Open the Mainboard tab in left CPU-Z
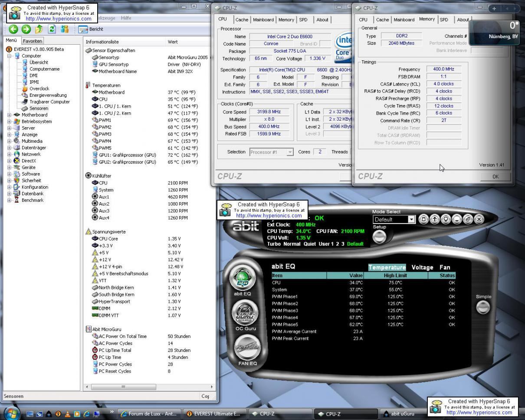The width and height of the screenshot is (525, 420). pyautogui.click(x=263, y=20)
